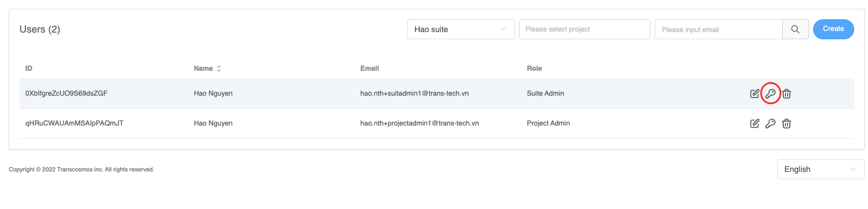This screenshot has width=868, height=209.
Task: Reset password via key icon for Suite Admin
Action: click(771, 93)
